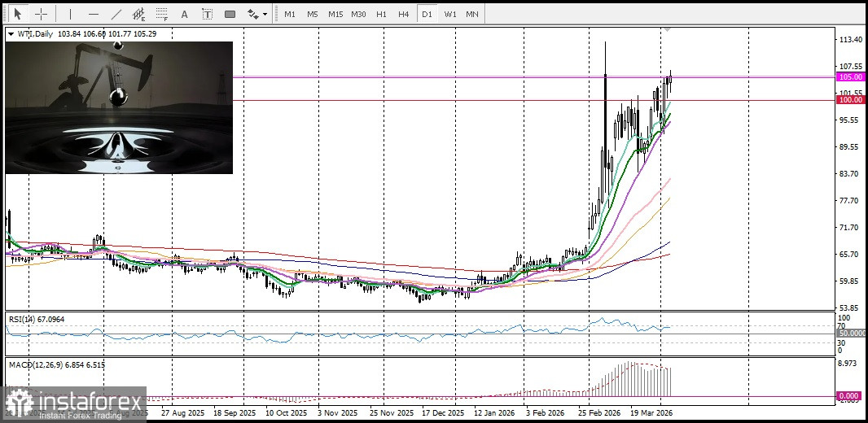The image size is (868, 423).
Task: Enable the W1 weekly timeframe
Action: 450,14
